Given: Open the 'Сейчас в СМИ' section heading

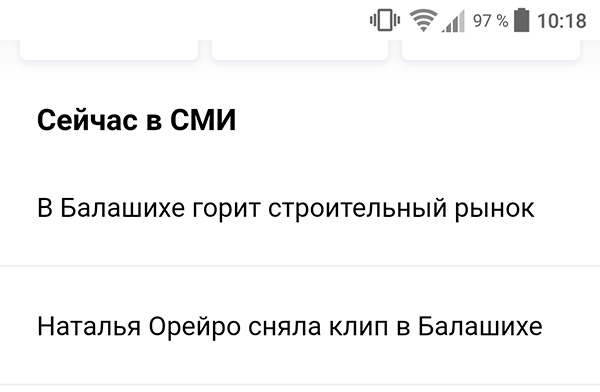Looking at the screenshot, I should (137, 120).
